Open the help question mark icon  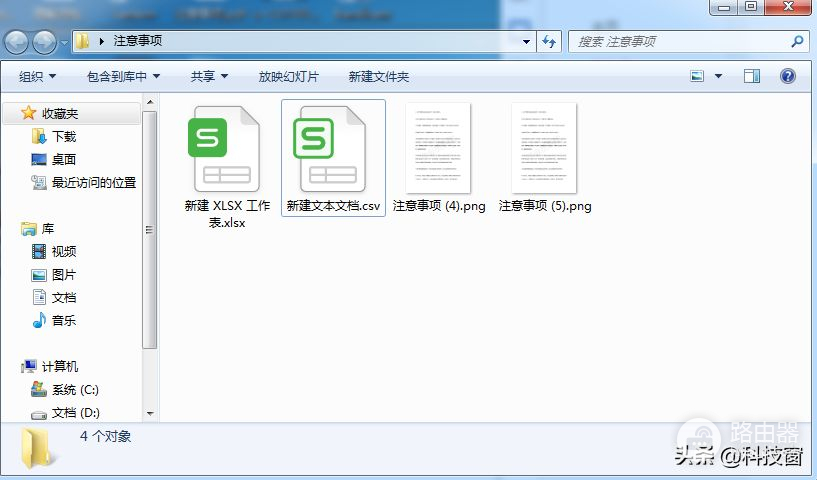point(787,76)
